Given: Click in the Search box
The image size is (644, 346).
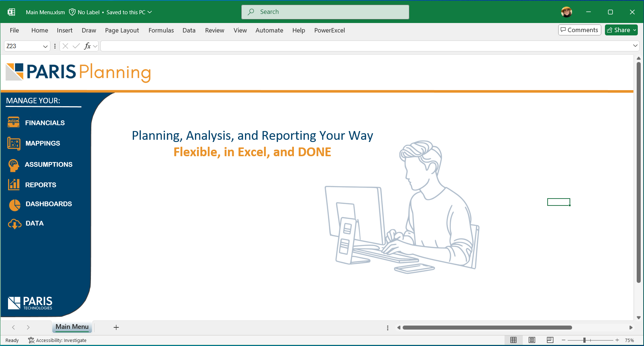Looking at the screenshot, I should click(325, 12).
